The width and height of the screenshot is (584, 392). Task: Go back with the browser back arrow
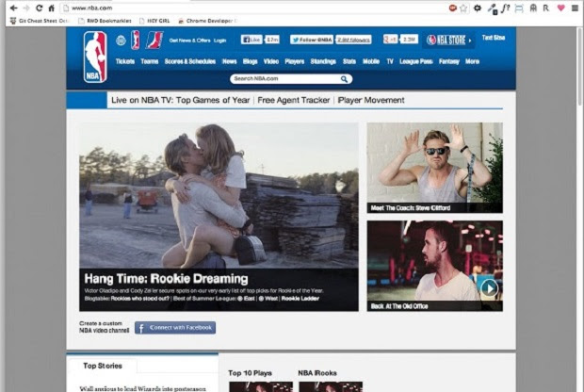[14, 8]
